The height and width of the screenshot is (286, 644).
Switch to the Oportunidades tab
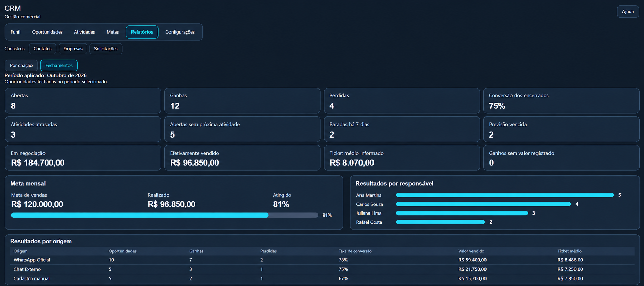point(47,32)
